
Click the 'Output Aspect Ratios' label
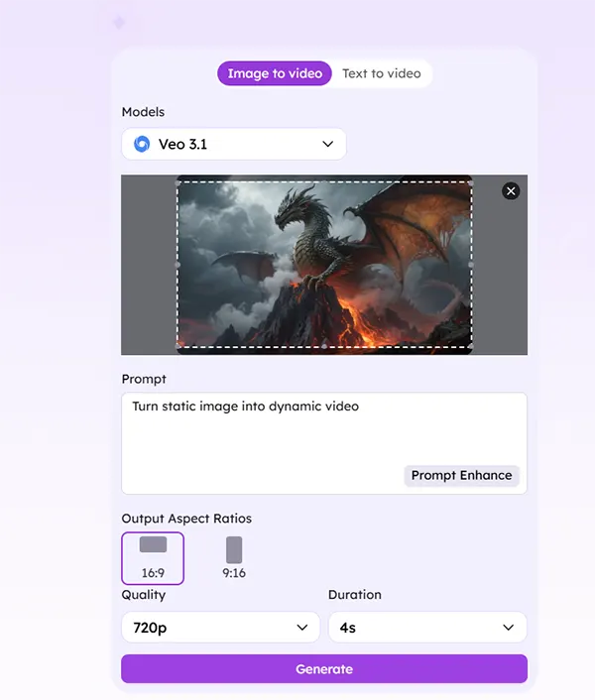[186, 519]
